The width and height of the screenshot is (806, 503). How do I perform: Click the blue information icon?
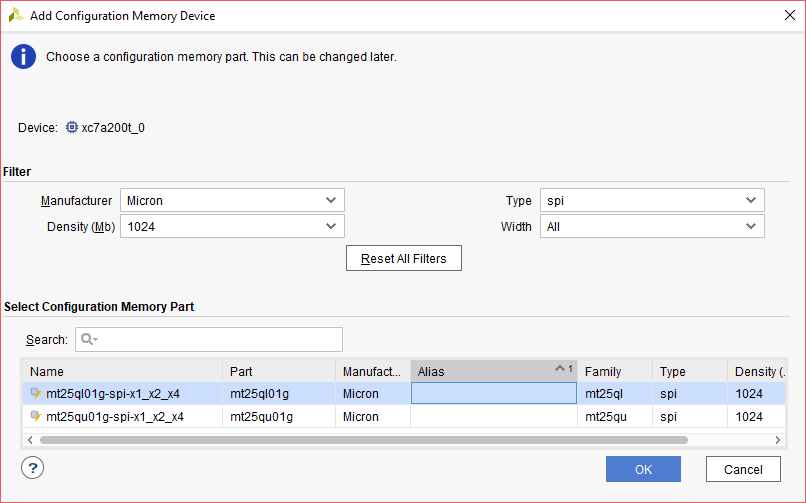[x=23, y=57]
